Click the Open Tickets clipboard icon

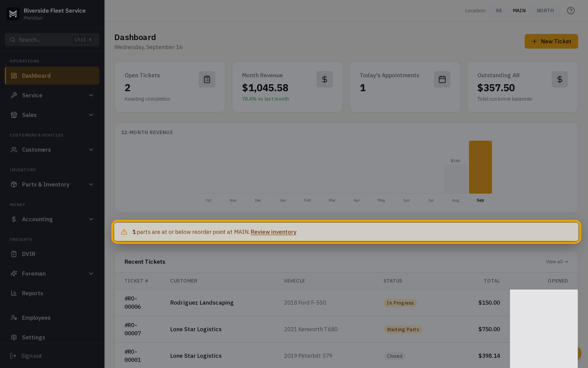click(207, 79)
